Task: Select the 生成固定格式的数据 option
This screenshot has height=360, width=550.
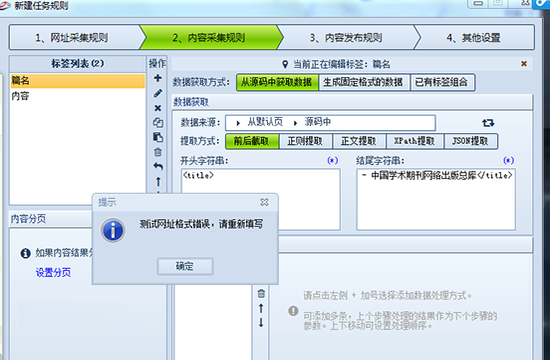Action: pyautogui.click(x=364, y=82)
